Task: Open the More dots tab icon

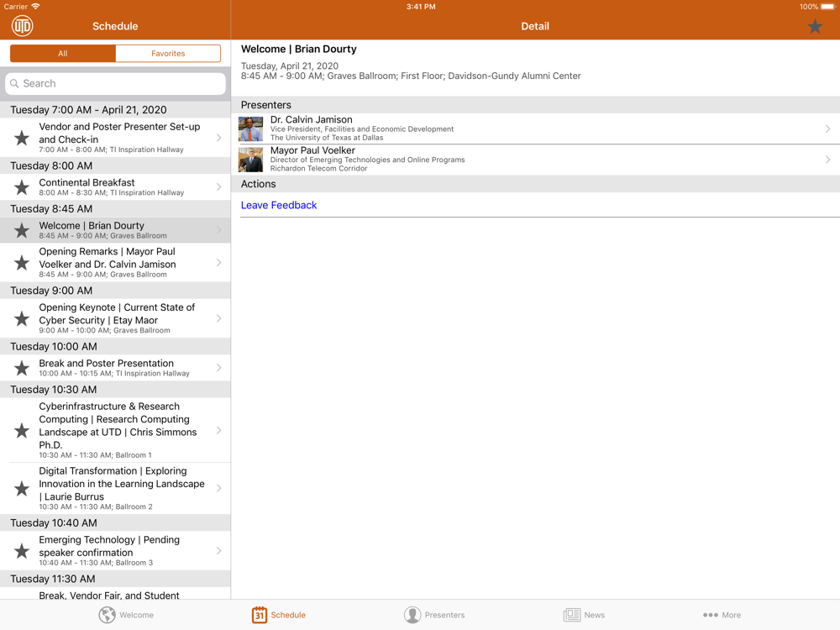Action: pos(711,615)
